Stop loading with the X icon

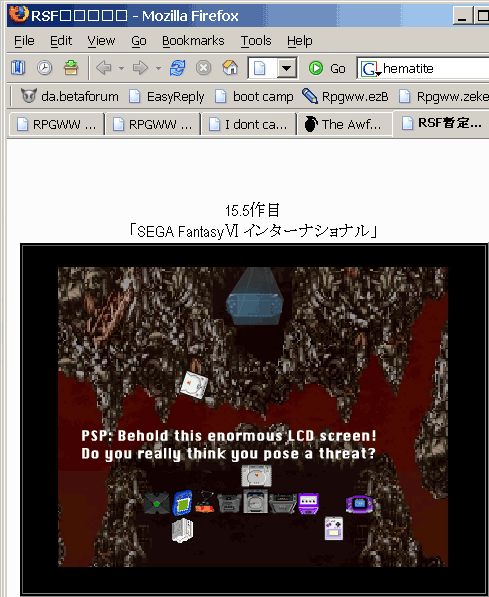point(204,68)
